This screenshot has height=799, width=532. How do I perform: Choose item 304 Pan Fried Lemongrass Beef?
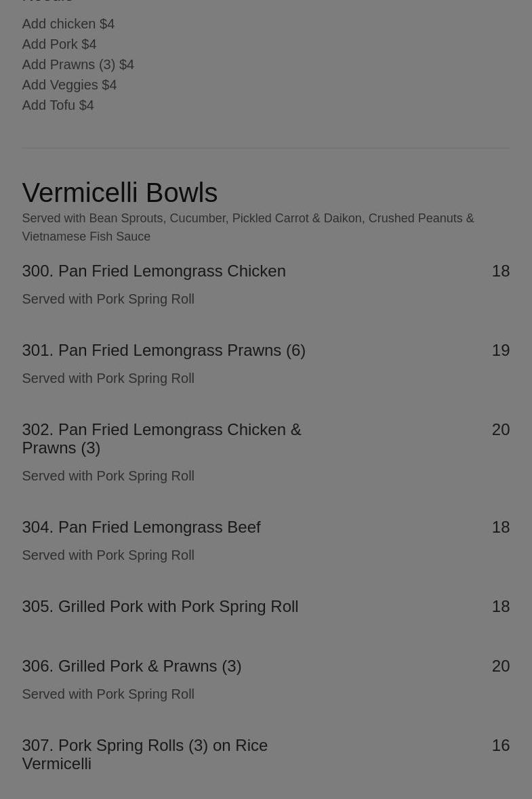[x=141, y=527]
